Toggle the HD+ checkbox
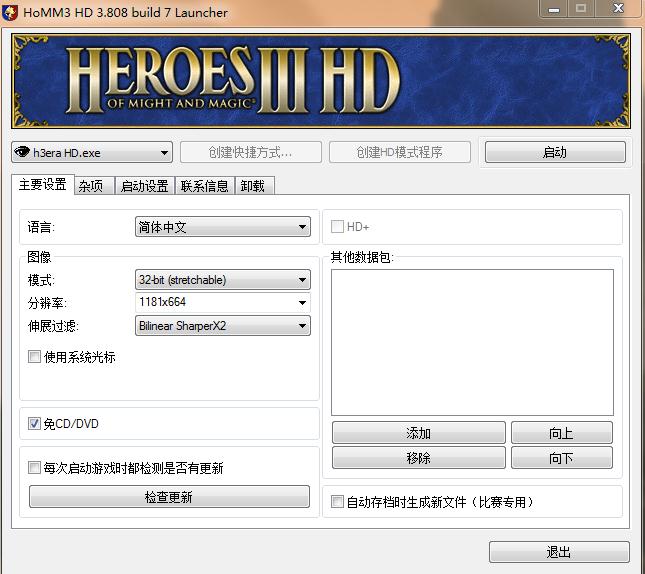This screenshot has width=645, height=574. point(337,227)
